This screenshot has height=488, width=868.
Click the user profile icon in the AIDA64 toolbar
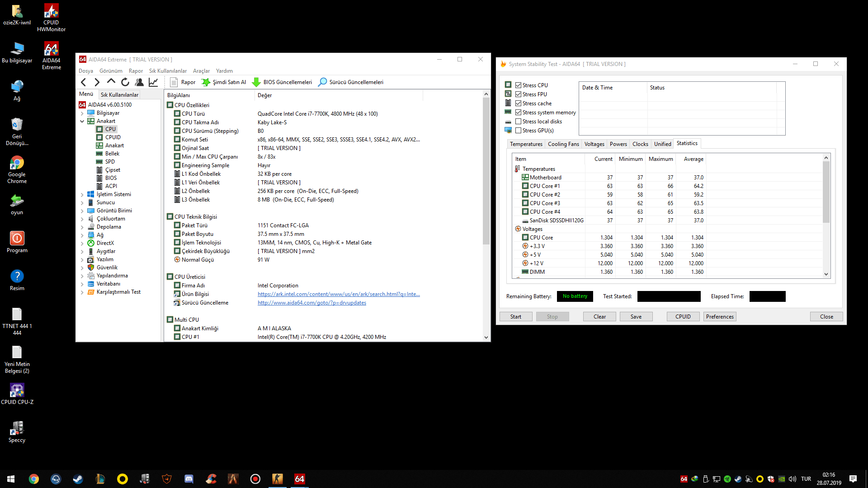click(x=139, y=82)
